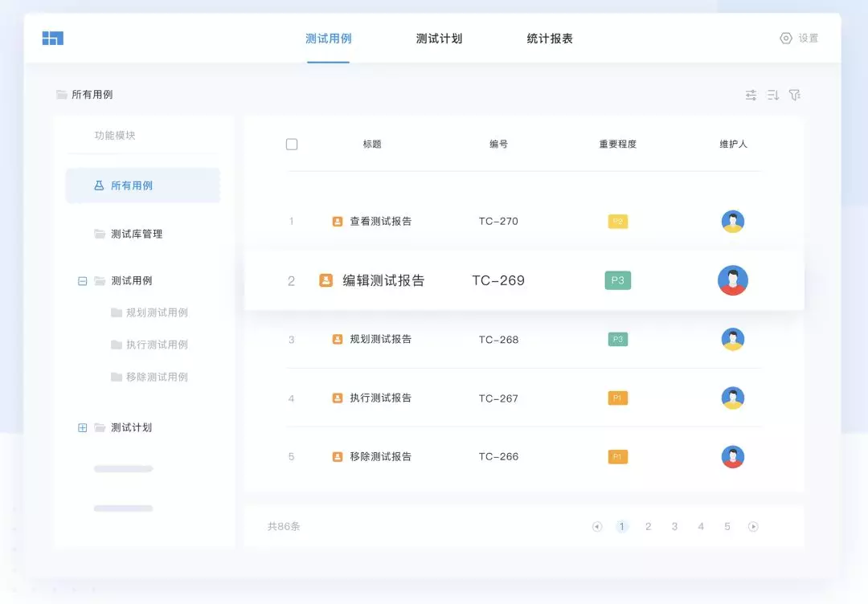Click maintainer avatar in TC-269 row
This screenshot has width=868, height=604.
pyautogui.click(x=733, y=280)
